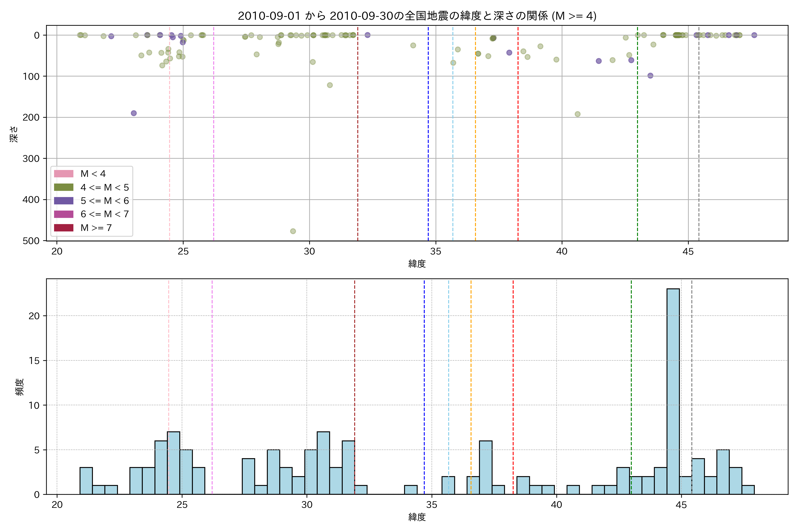
Task: Click the purple point at depth 190 near latitude 23
Action: (134, 113)
